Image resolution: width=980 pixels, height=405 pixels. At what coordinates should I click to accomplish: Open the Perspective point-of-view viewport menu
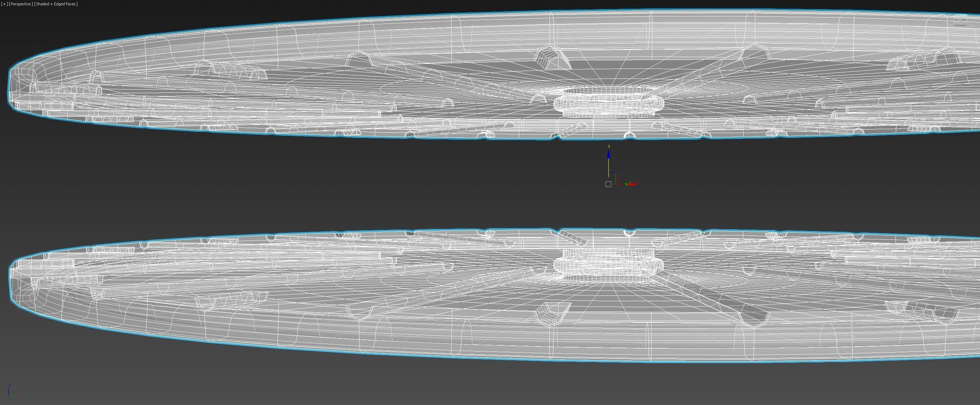point(21,4)
